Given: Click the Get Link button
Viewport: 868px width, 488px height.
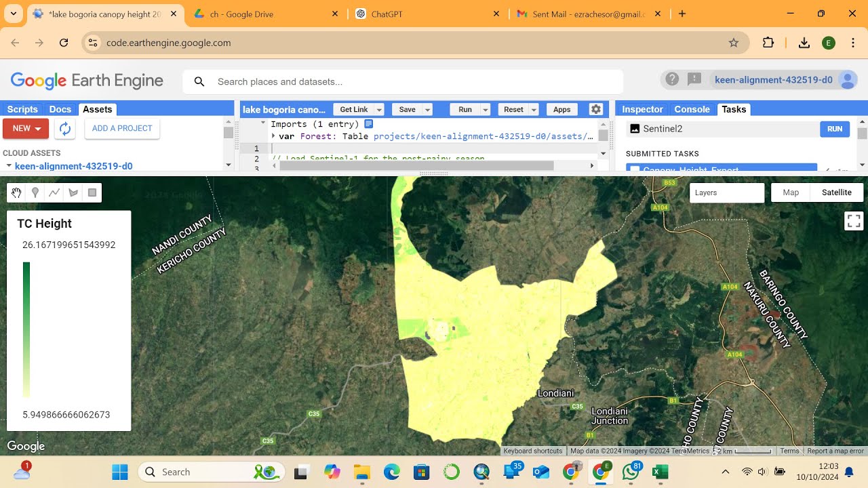Looking at the screenshot, I should click(x=353, y=109).
